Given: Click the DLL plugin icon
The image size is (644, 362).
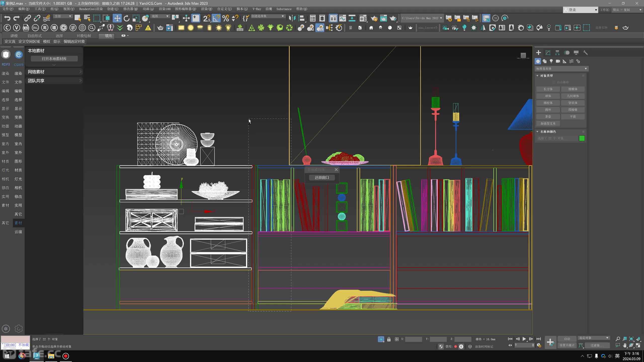Looking at the screenshot, I should [35, 28].
